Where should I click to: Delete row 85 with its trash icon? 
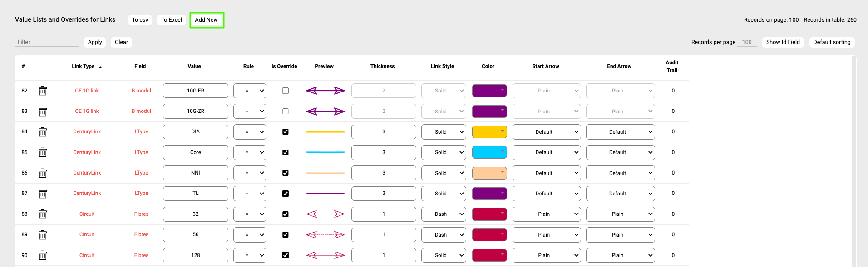click(x=43, y=152)
